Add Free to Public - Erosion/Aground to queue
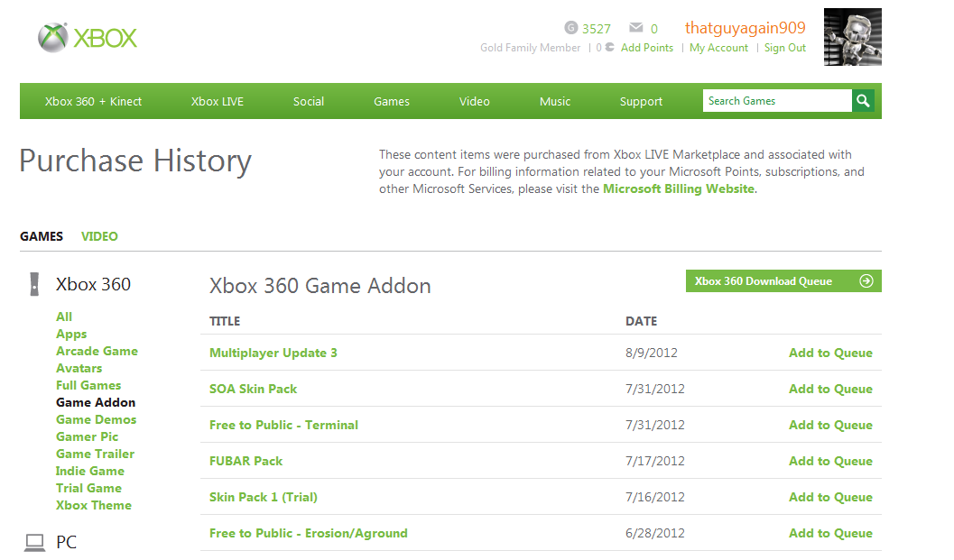This screenshot has width=954, height=560. pos(830,533)
